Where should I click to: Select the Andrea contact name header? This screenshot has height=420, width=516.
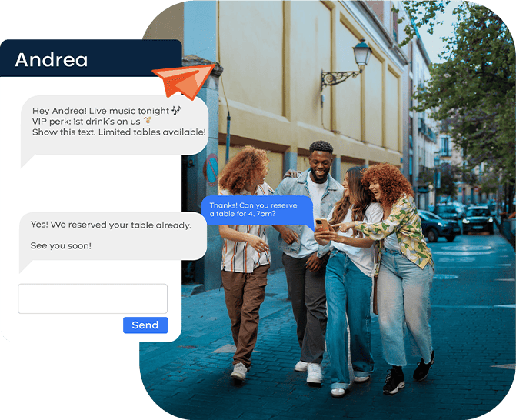pos(52,60)
